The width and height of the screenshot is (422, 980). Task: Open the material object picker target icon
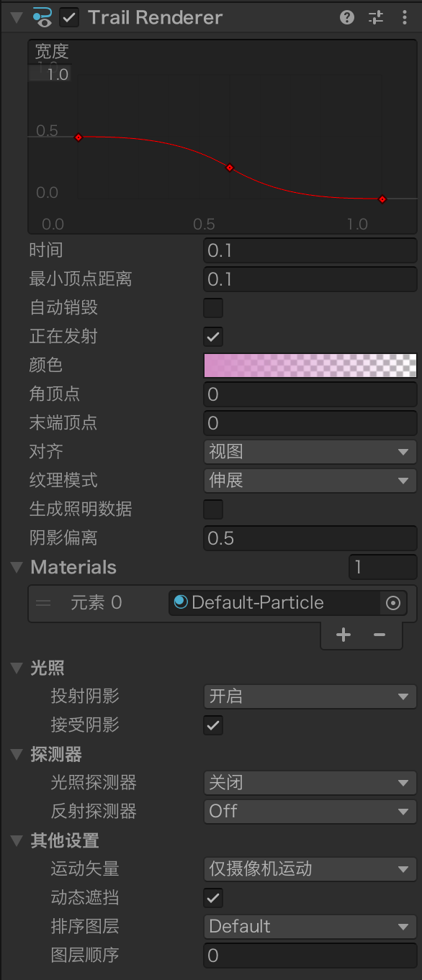pos(393,603)
